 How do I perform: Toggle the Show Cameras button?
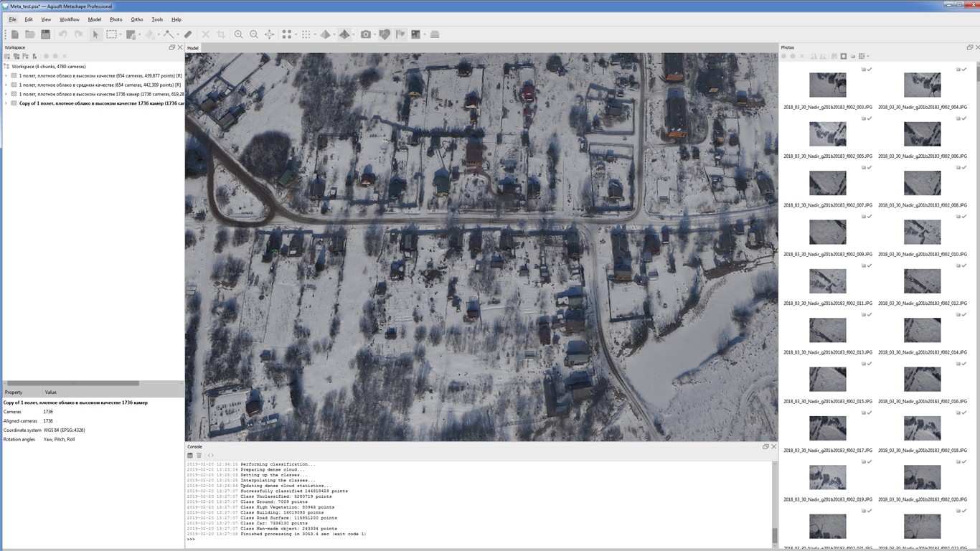click(366, 34)
